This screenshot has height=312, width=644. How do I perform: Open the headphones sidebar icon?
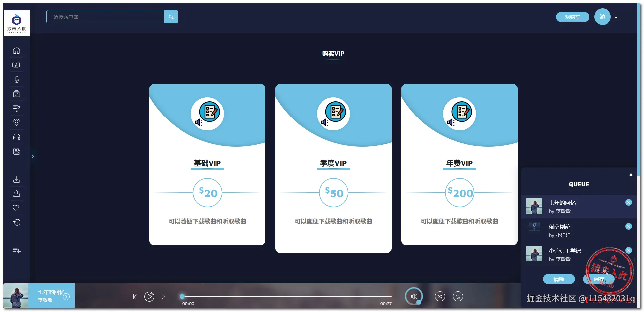coord(16,137)
